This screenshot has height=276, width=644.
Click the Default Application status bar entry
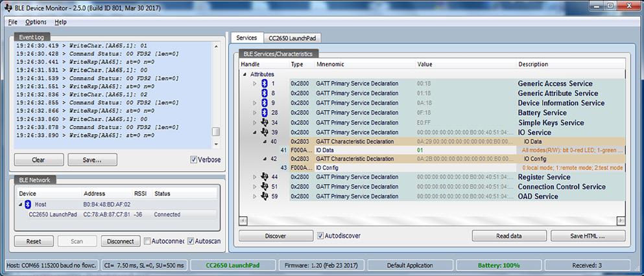point(410,266)
